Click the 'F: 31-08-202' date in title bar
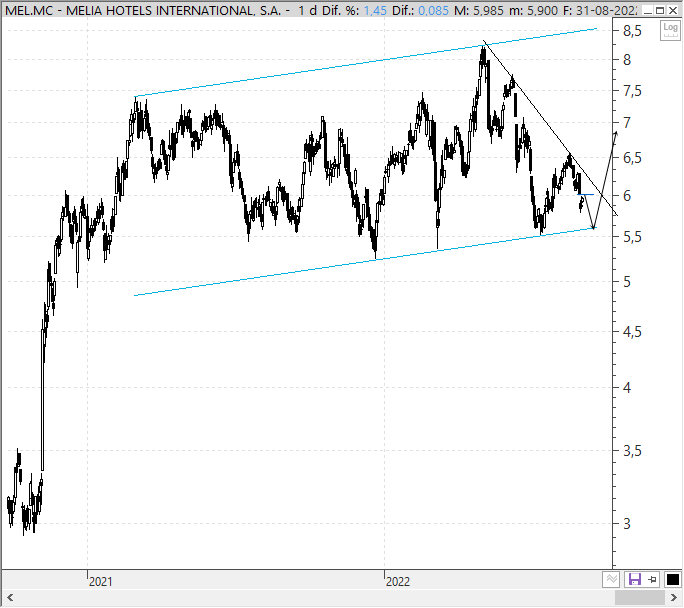684x608 pixels. [600, 10]
